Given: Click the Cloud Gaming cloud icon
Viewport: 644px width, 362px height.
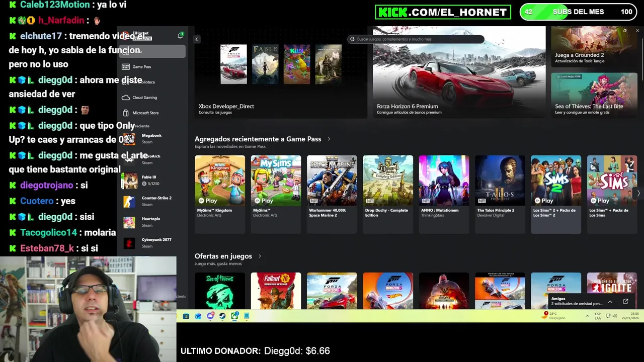Looking at the screenshot, I should (x=126, y=98).
